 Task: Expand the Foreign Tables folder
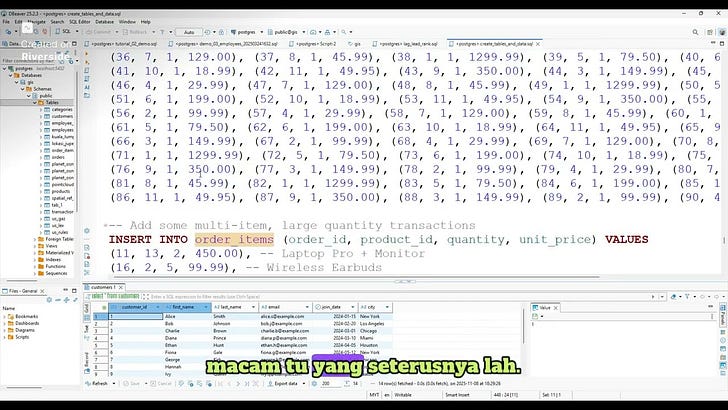(x=35, y=239)
